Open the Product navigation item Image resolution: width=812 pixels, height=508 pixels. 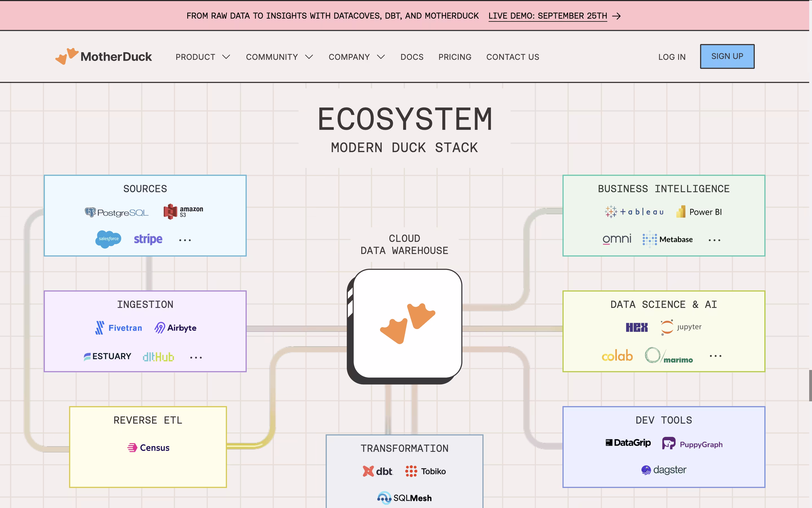(x=195, y=57)
